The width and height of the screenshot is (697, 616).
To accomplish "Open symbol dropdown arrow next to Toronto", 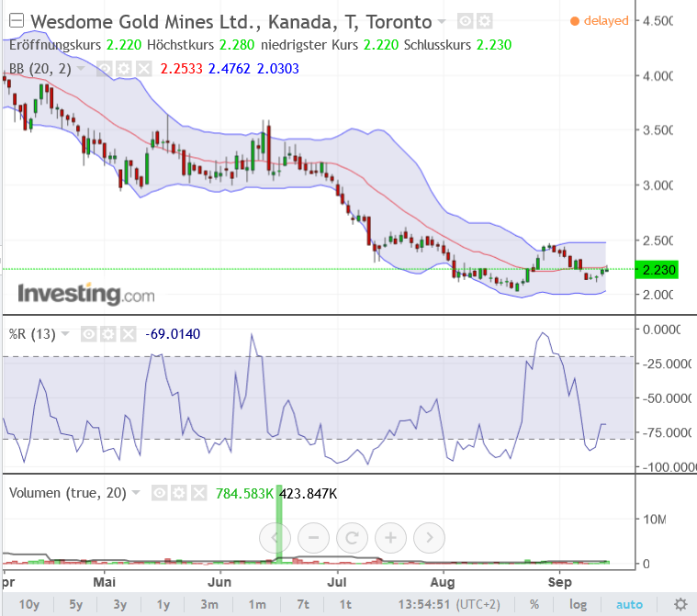I will pos(442,21).
